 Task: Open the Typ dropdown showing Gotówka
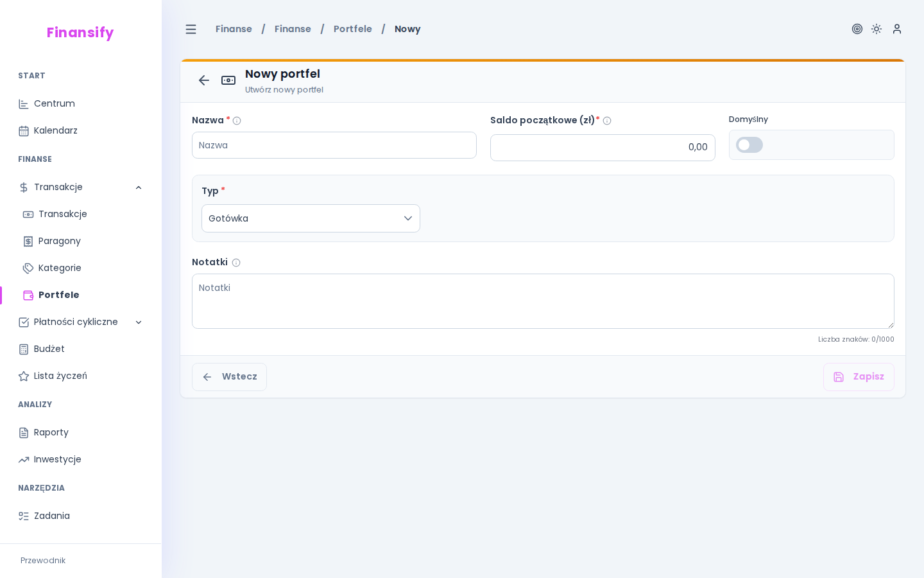(311, 218)
